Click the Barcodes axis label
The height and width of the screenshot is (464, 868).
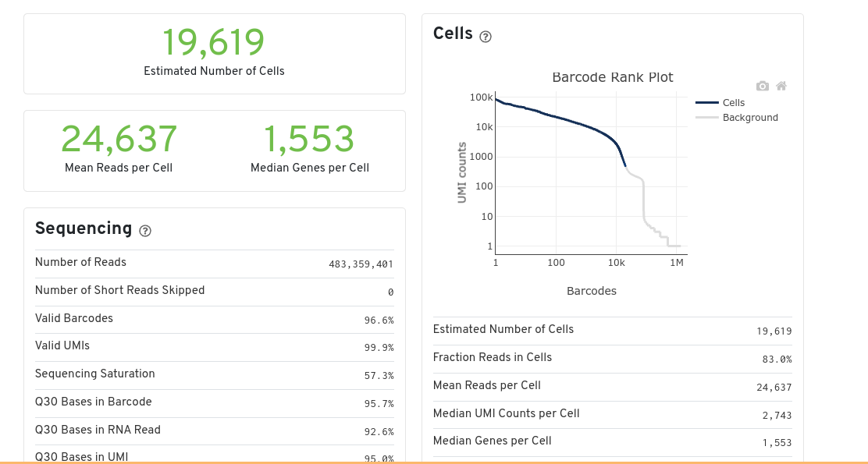pyautogui.click(x=591, y=290)
